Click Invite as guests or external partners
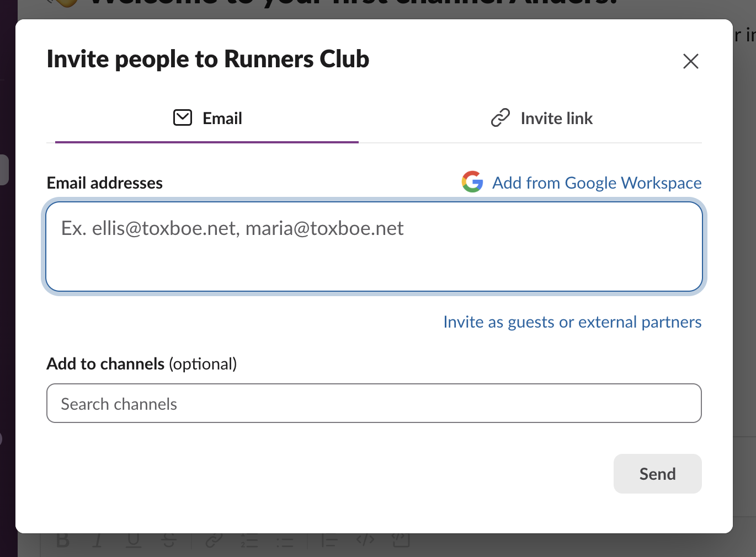 pos(572,322)
